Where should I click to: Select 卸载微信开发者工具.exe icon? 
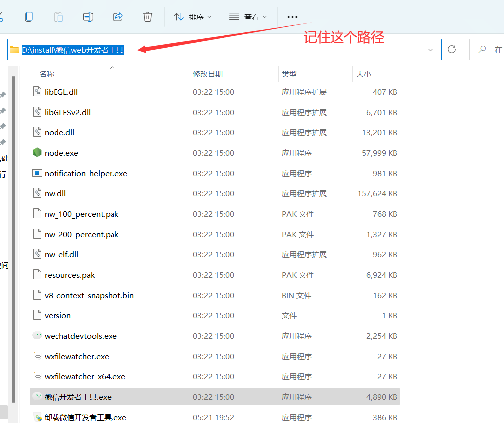click(x=37, y=417)
